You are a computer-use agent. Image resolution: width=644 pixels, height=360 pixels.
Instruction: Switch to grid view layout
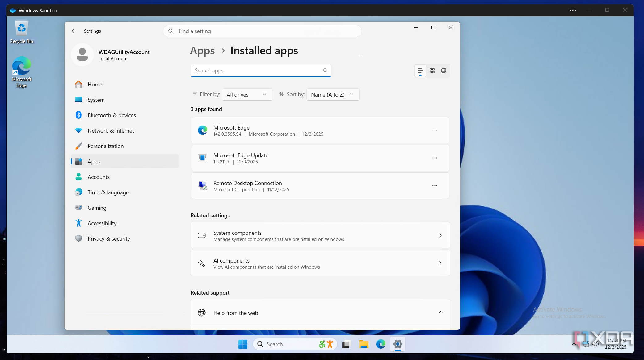point(432,71)
